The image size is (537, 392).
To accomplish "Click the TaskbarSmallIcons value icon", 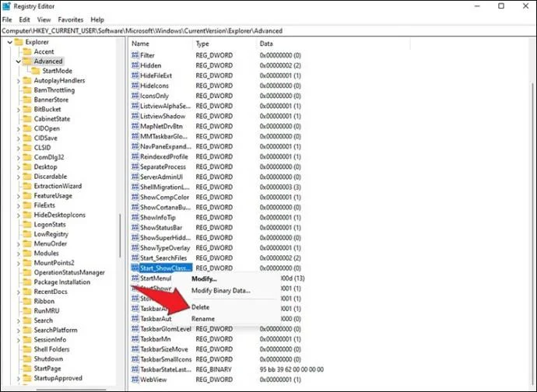I will click(135, 359).
